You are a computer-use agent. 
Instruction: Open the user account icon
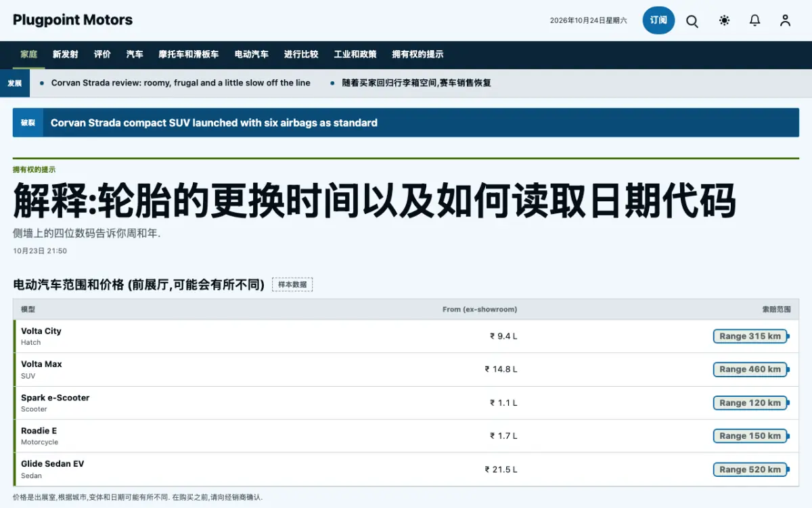[x=785, y=21]
